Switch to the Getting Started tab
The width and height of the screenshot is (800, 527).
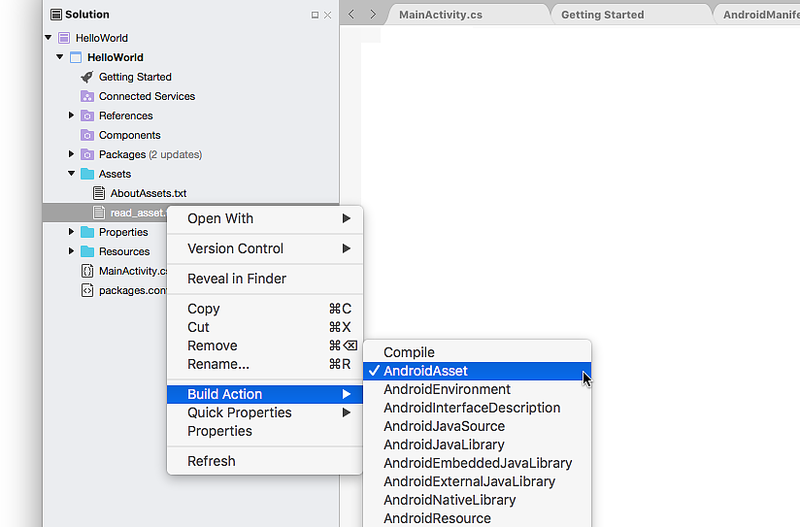click(602, 15)
